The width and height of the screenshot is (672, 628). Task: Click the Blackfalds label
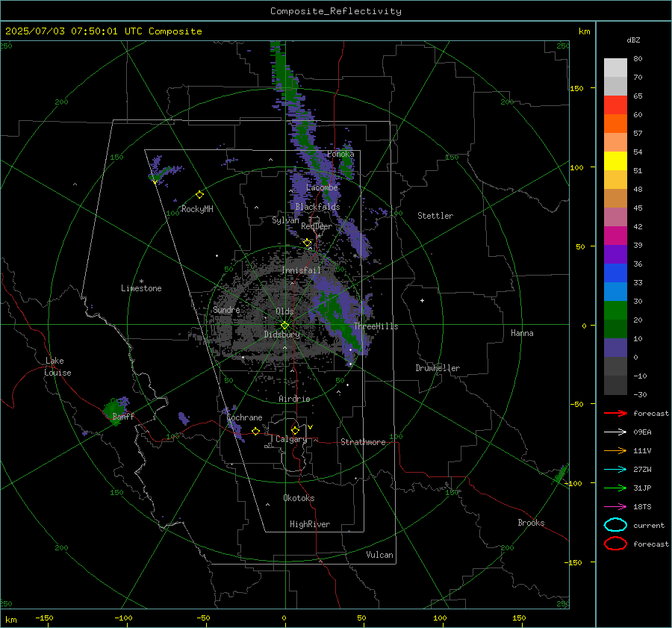317,207
